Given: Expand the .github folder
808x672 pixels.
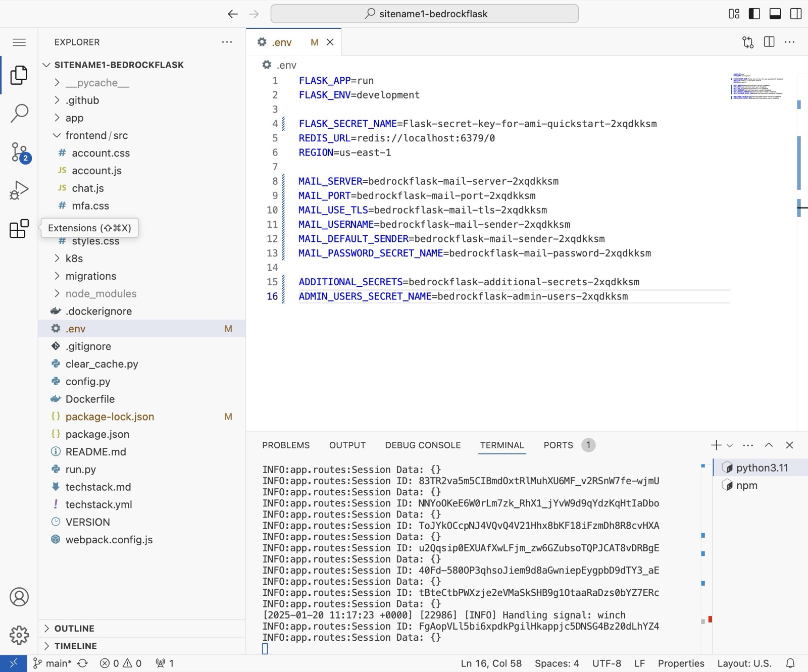Looking at the screenshot, I should point(142,100).
